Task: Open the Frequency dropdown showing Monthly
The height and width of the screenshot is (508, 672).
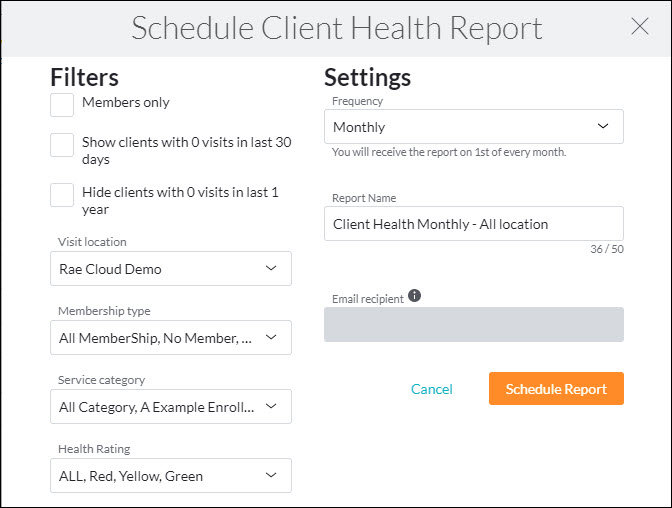Action: pos(474,126)
